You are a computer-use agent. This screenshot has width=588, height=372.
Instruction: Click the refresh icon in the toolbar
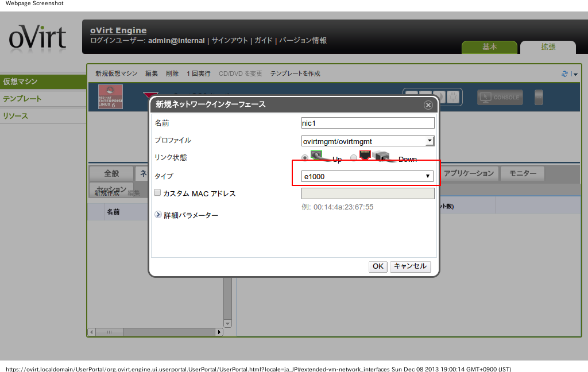point(564,74)
